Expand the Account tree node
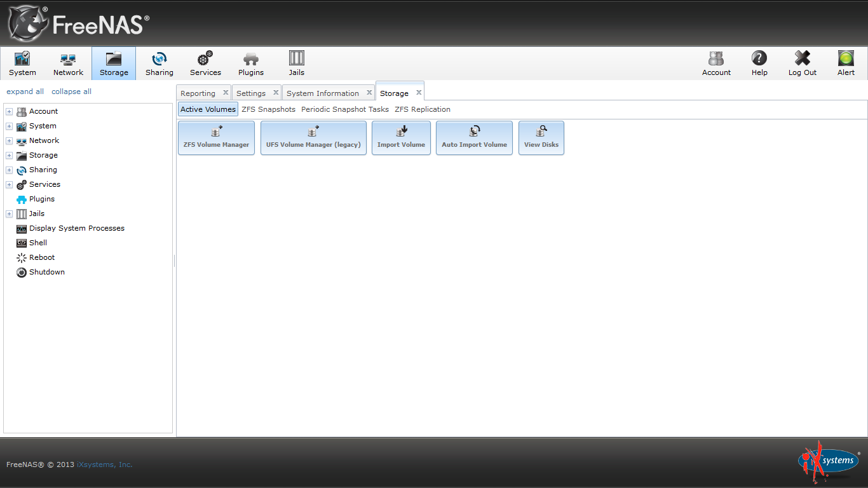 click(x=10, y=112)
